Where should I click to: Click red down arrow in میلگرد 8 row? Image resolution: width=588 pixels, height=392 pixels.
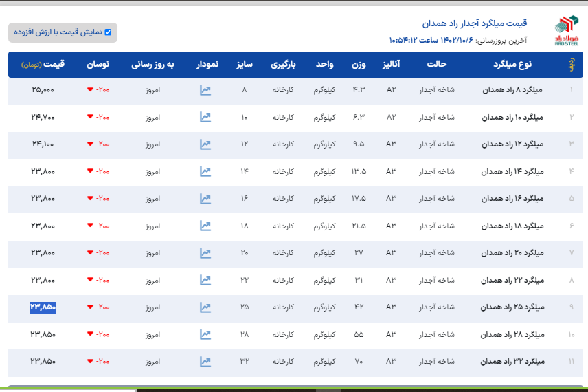89,90
